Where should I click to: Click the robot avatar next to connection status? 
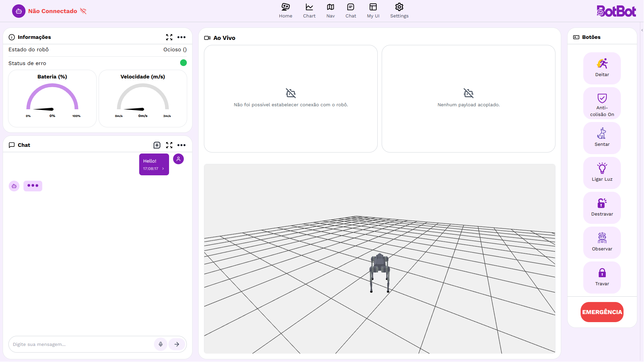18,11
